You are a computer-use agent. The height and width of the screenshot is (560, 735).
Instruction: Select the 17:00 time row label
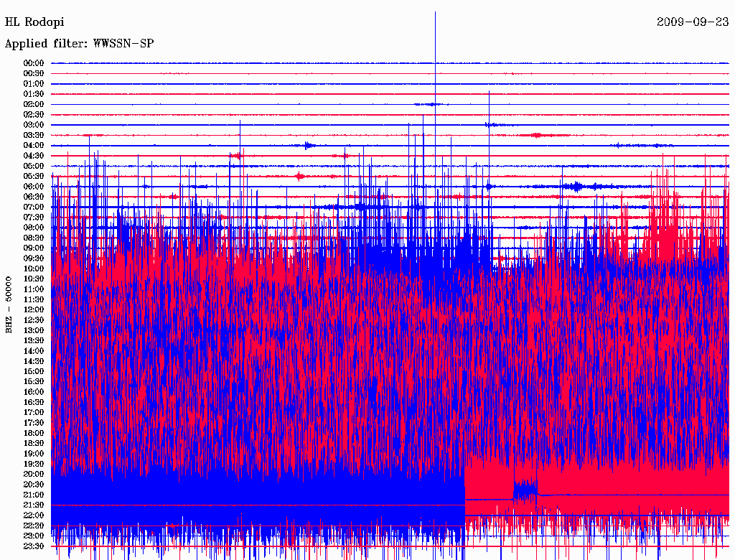34,412
